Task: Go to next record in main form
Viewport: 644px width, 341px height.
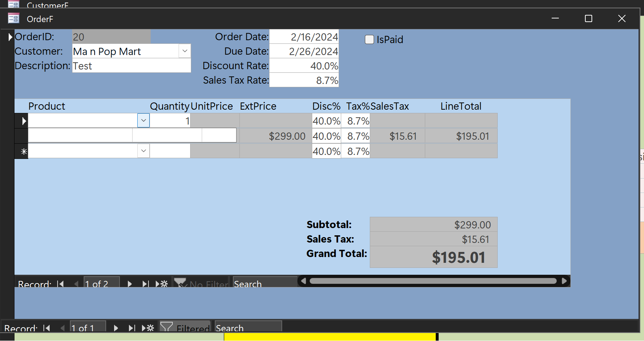Action: pyautogui.click(x=116, y=328)
